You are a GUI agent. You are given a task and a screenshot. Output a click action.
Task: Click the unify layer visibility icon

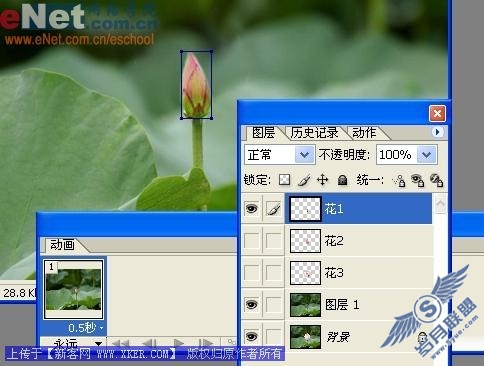click(x=417, y=181)
